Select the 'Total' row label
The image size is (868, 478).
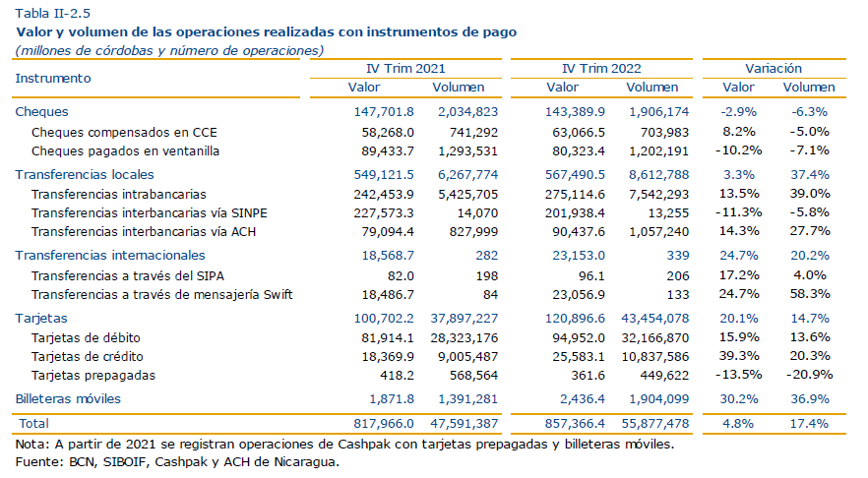tap(33, 423)
